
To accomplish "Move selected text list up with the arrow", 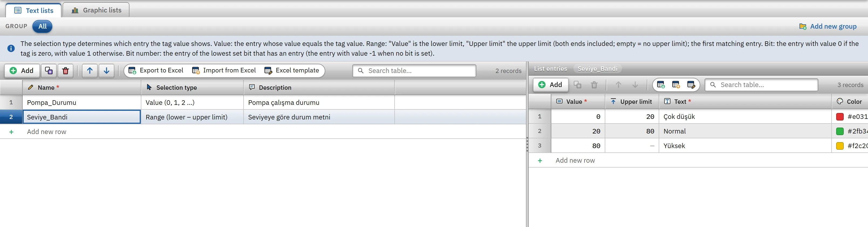I will click(90, 71).
